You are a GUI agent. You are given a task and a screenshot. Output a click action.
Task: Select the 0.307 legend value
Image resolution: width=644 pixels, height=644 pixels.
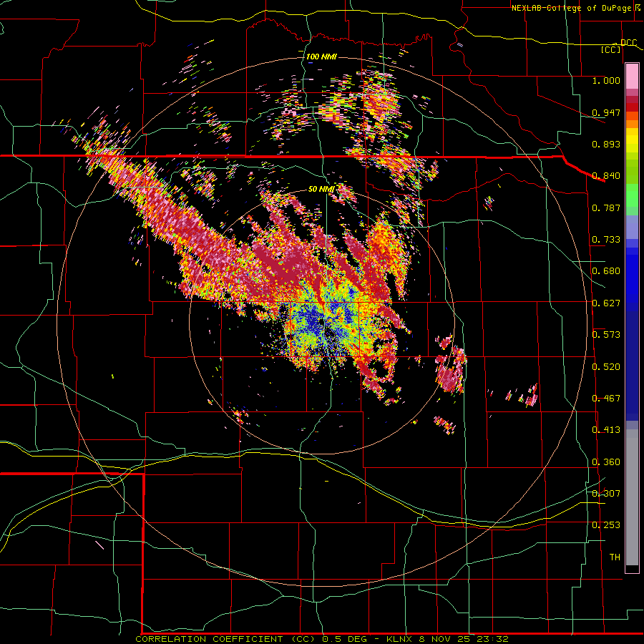pos(606,493)
